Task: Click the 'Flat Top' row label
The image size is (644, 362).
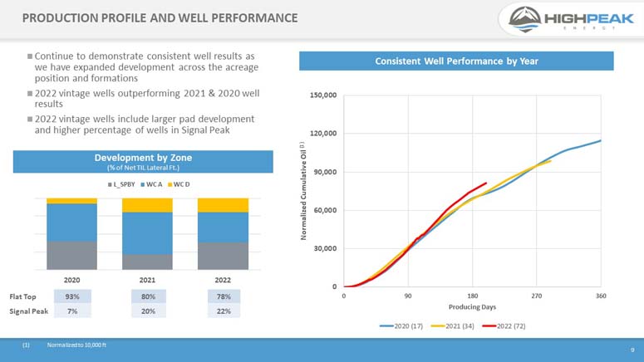Action: point(22,296)
